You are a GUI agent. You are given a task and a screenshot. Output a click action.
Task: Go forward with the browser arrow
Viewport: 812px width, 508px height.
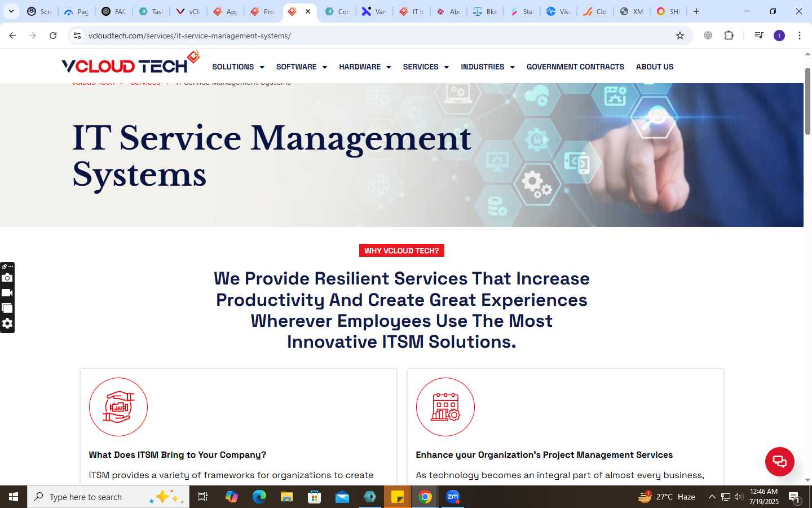(33, 36)
